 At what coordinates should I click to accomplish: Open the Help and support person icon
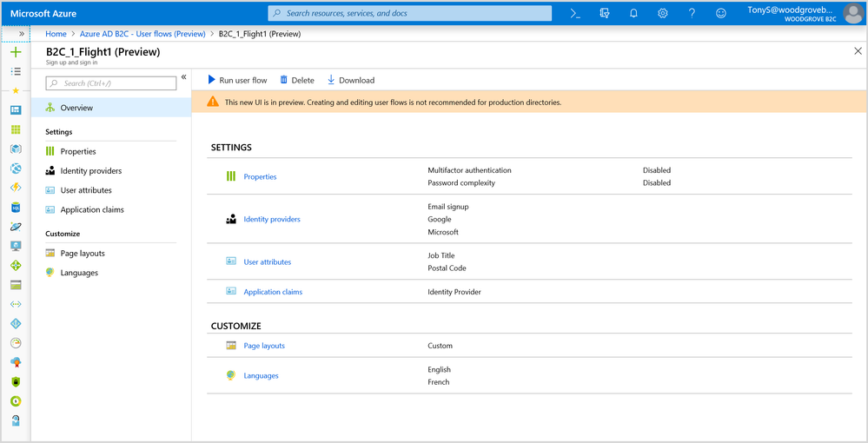click(x=16, y=420)
